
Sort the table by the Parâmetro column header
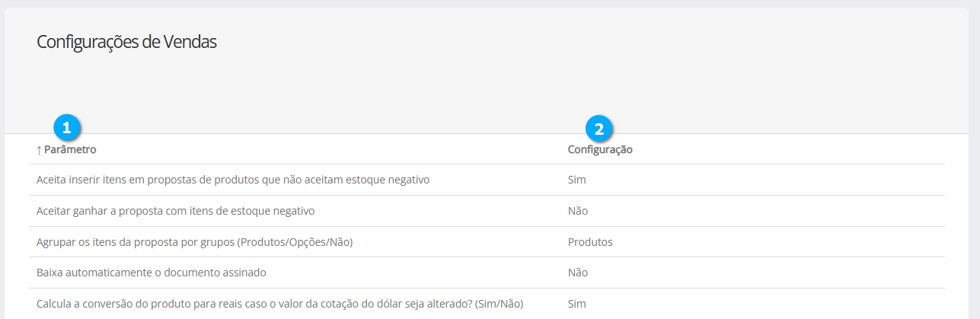click(70, 150)
